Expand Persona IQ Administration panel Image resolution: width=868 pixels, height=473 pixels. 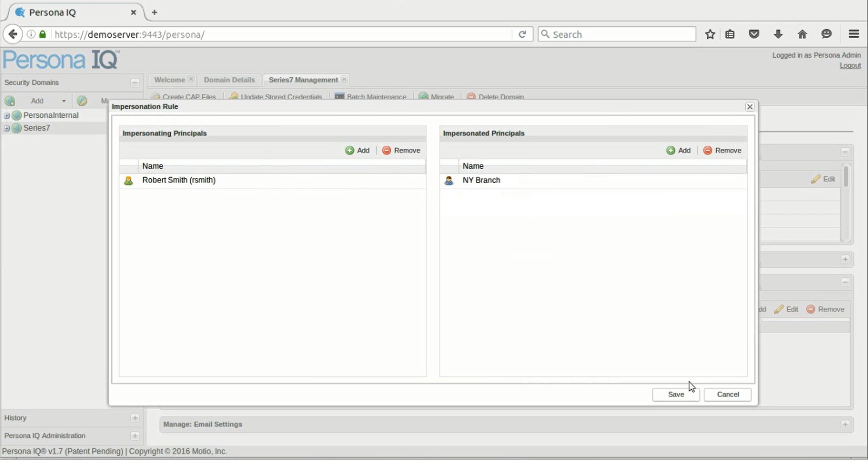[x=135, y=436]
